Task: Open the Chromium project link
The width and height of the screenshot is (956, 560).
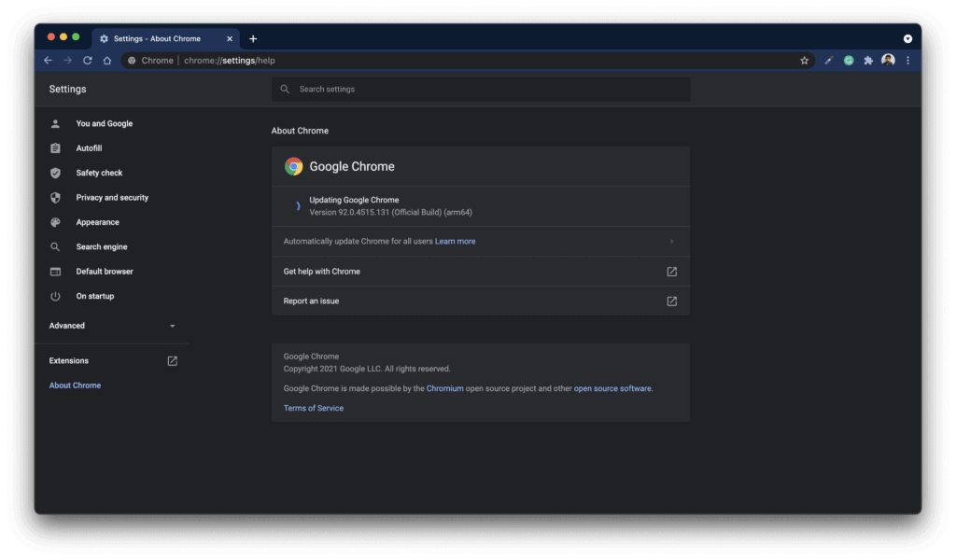Action: [x=445, y=388]
